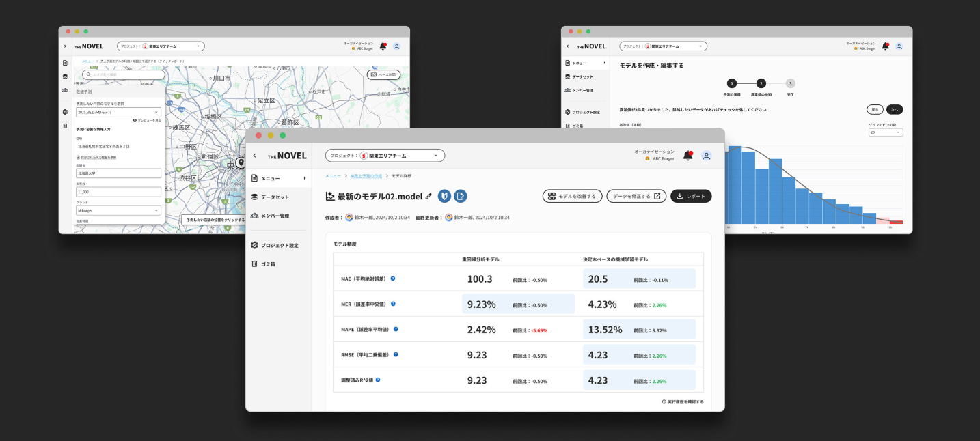Open メンバー管理 in front window sidebar
The width and height of the screenshot is (980, 441).
(x=279, y=216)
